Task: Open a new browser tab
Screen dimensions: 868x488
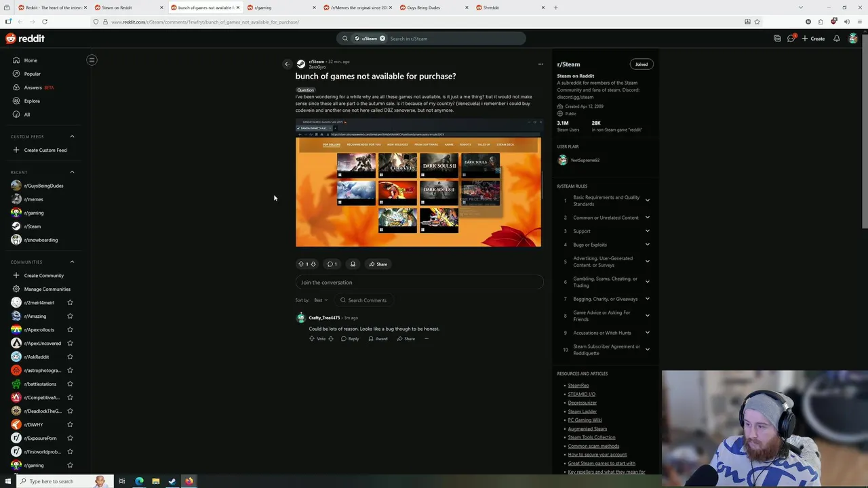Action: (555, 7)
